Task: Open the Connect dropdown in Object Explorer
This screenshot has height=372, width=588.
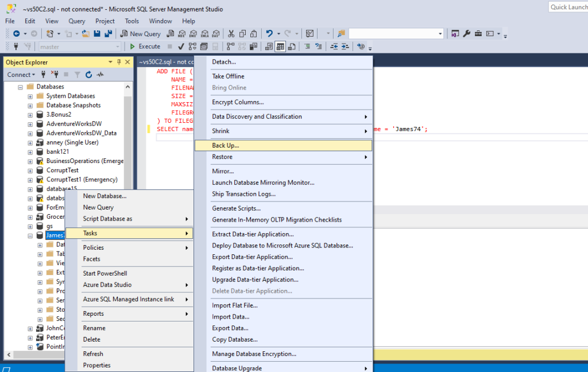Action: [x=21, y=75]
